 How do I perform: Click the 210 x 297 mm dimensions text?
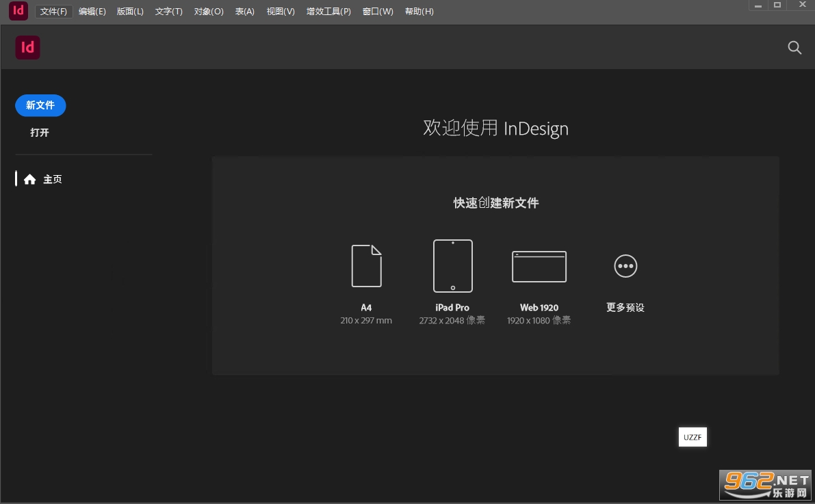pos(366,321)
